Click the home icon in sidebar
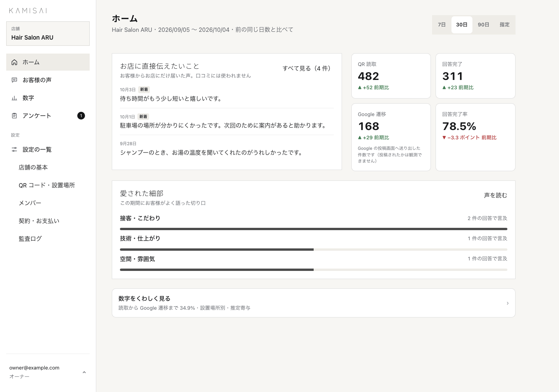The image size is (559, 392). click(14, 62)
